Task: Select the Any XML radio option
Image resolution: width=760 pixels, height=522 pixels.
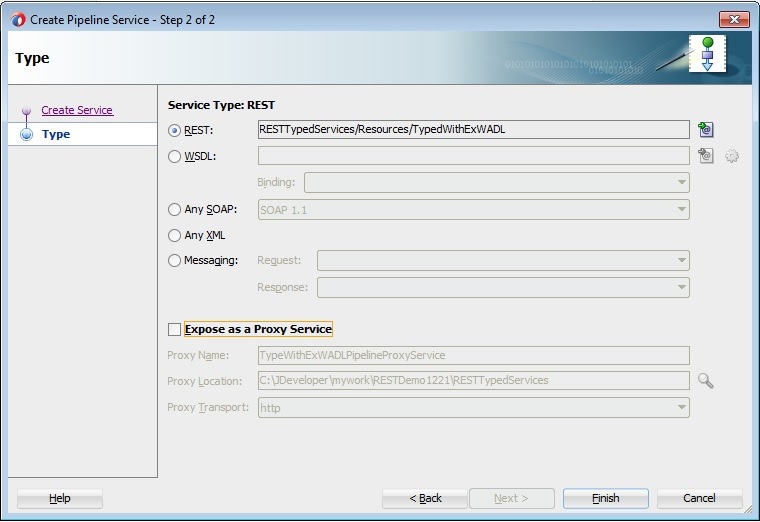Action: pyautogui.click(x=175, y=236)
